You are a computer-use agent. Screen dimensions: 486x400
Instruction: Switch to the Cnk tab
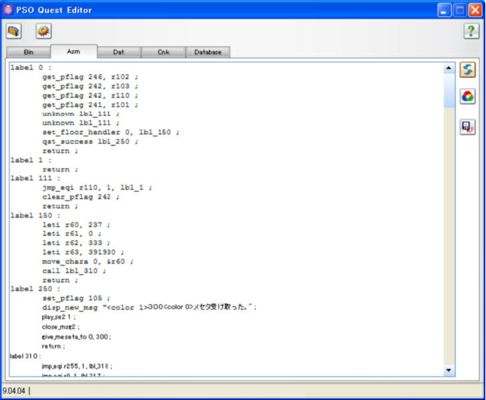(x=163, y=52)
